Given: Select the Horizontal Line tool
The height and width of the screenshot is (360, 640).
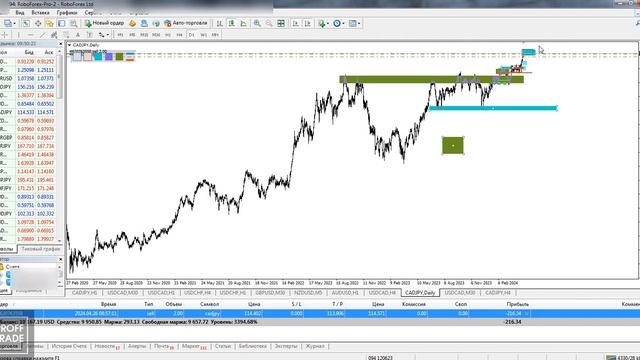Looking at the screenshot, I should (x=30, y=35).
